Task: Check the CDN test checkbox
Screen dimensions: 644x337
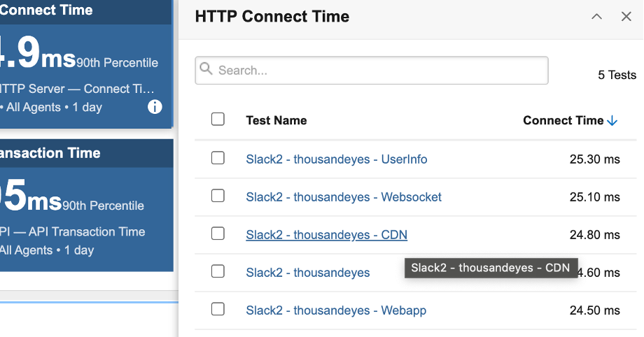Action: click(x=218, y=234)
